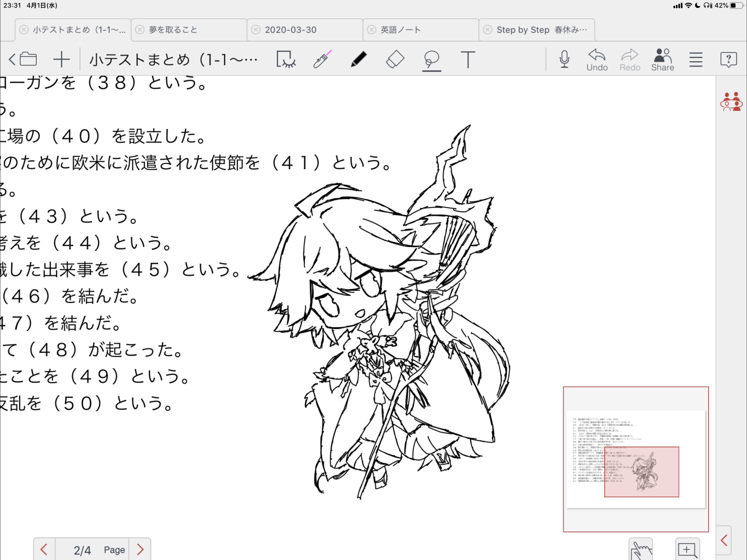Screen dimensions: 747x560
Task: Open the snapshot selection tool
Action: [286, 60]
